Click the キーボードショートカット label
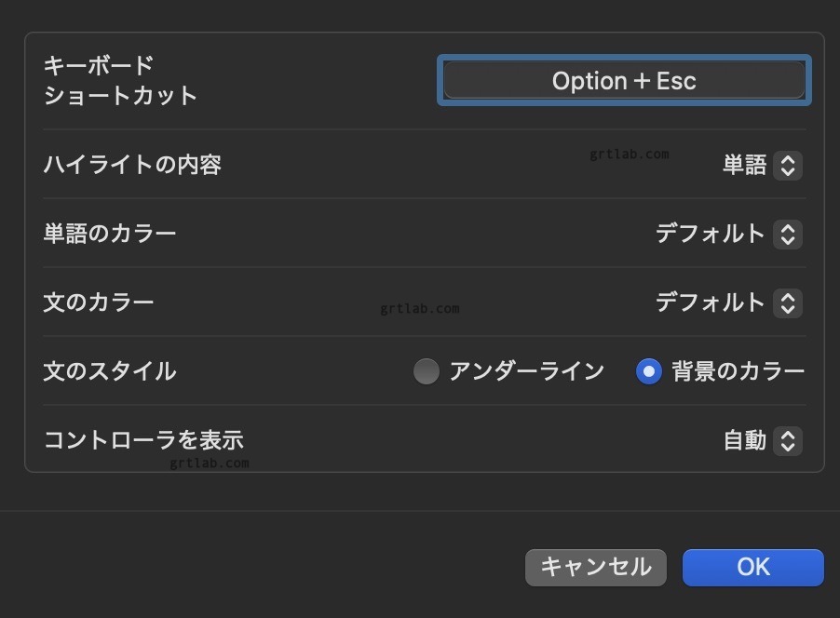Image resolution: width=840 pixels, height=618 pixels. [120, 81]
